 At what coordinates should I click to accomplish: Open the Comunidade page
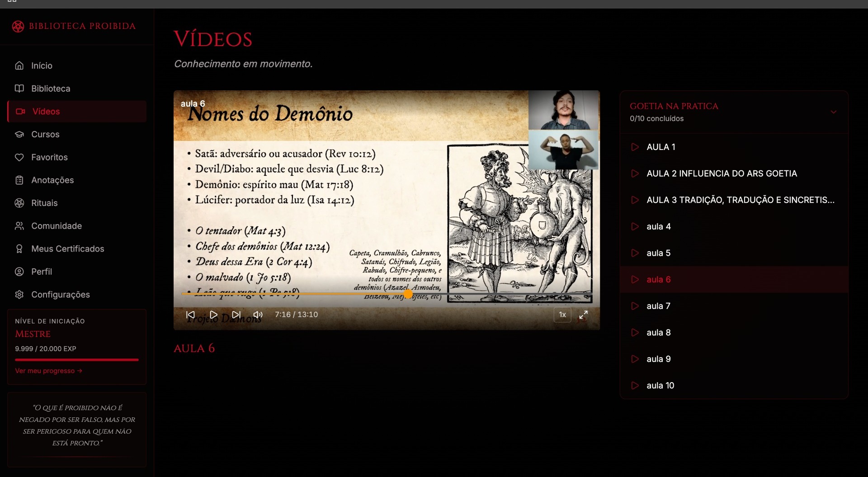point(77,226)
